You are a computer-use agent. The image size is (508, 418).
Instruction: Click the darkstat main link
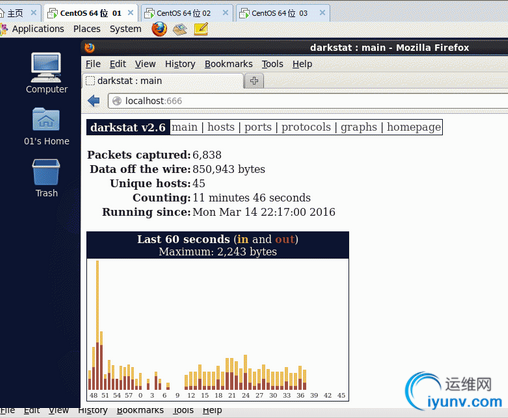(184, 127)
